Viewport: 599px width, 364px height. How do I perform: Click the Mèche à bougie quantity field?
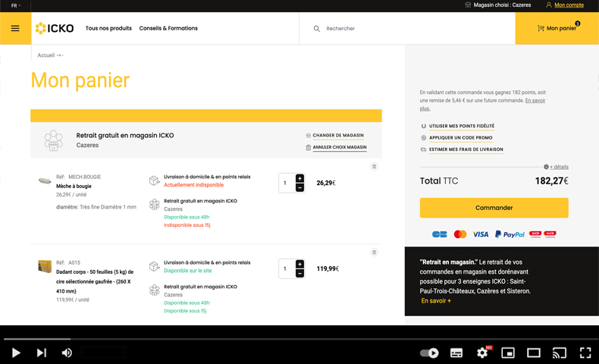287,183
